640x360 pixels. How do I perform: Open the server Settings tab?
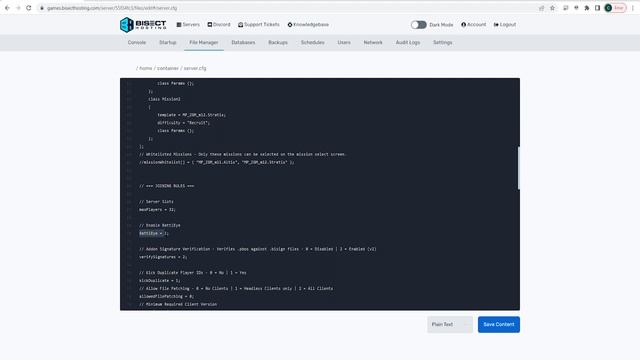(442, 42)
